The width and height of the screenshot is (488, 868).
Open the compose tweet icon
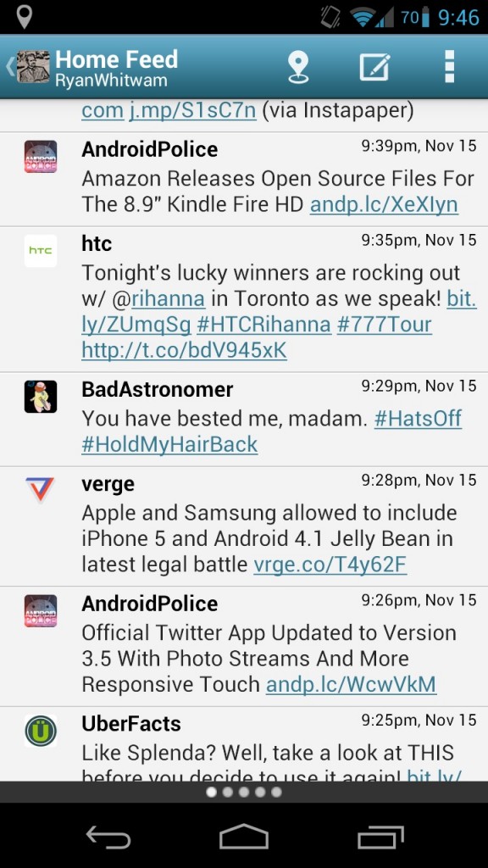tap(374, 67)
